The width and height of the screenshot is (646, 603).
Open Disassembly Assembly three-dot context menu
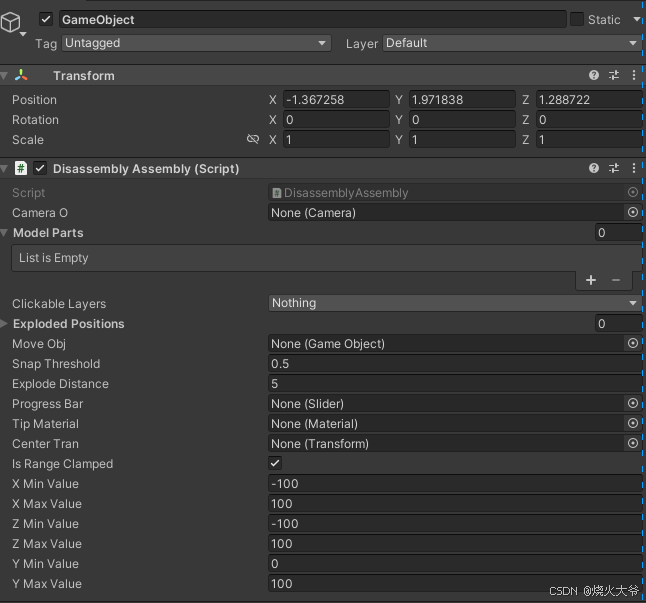634,168
